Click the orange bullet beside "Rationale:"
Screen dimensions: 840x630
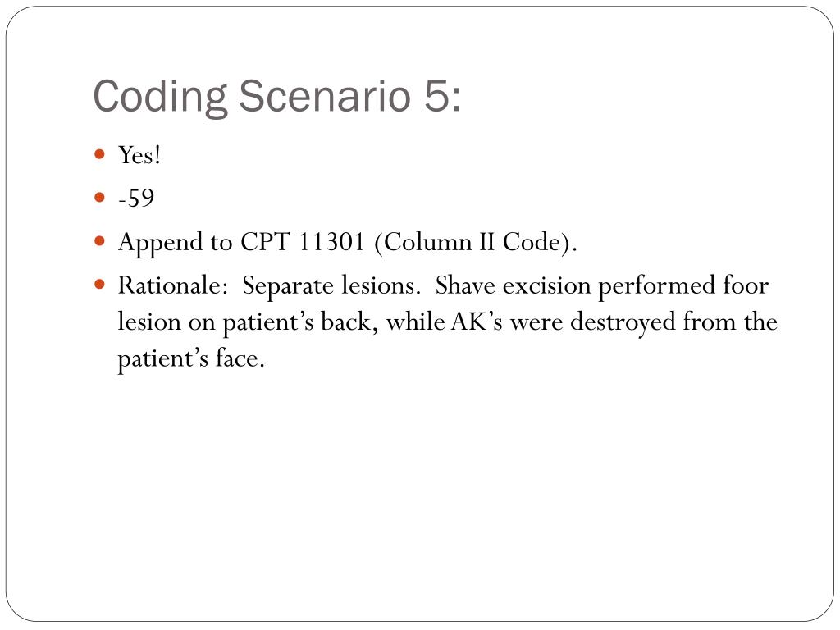click(99, 284)
